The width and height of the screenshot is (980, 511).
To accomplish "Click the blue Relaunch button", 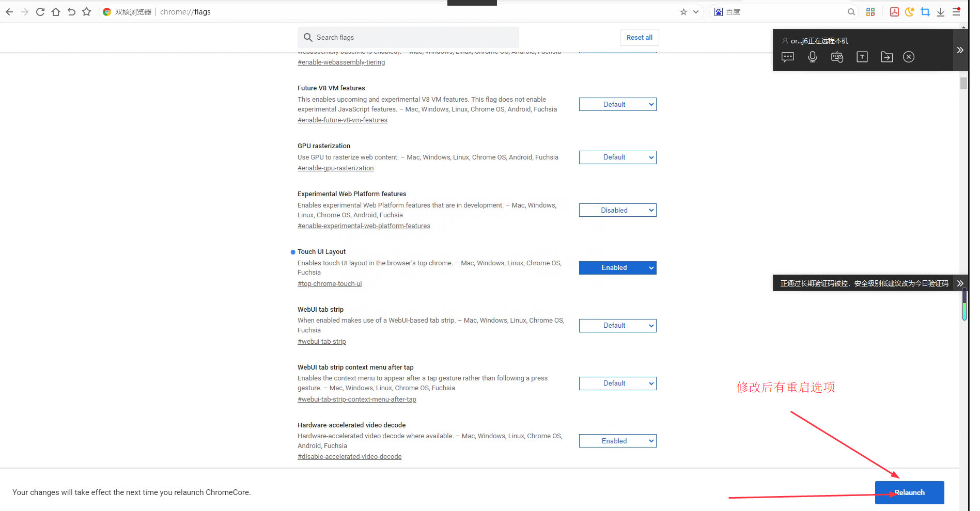I will [909, 492].
